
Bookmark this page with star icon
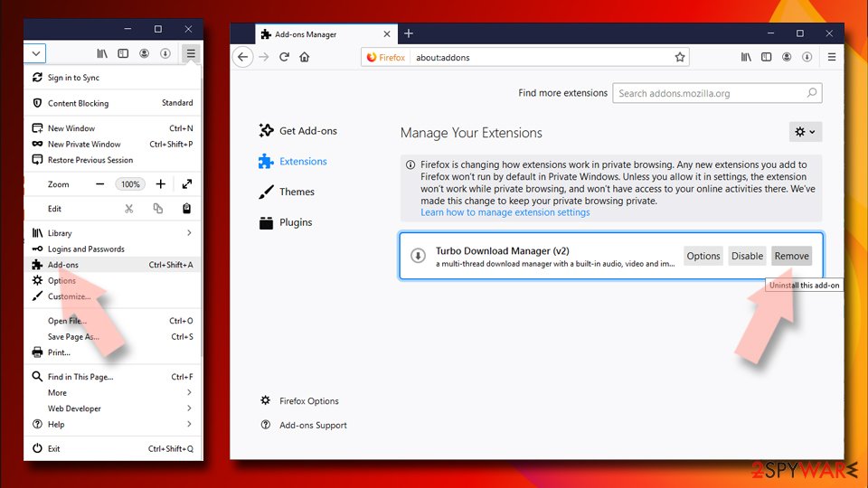click(680, 57)
